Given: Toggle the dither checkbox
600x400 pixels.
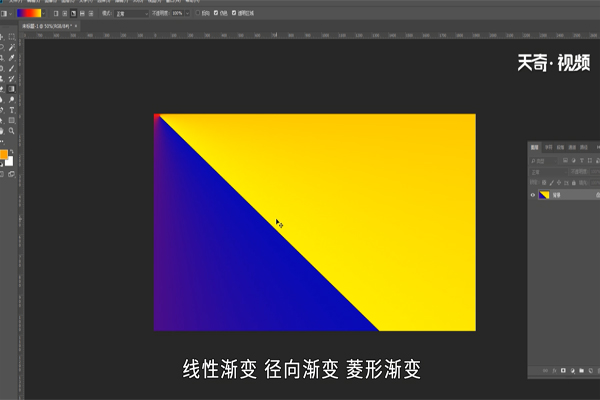Looking at the screenshot, I should click(x=216, y=13).
